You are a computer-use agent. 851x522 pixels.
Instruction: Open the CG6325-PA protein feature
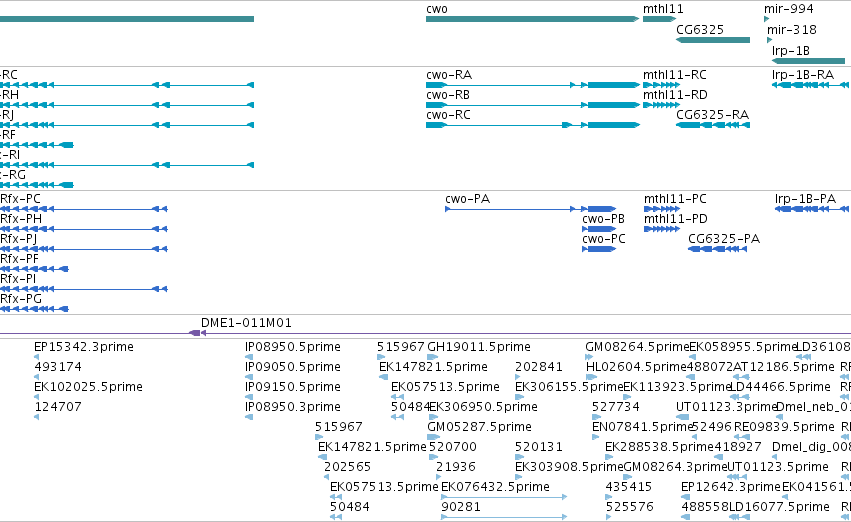717,249
